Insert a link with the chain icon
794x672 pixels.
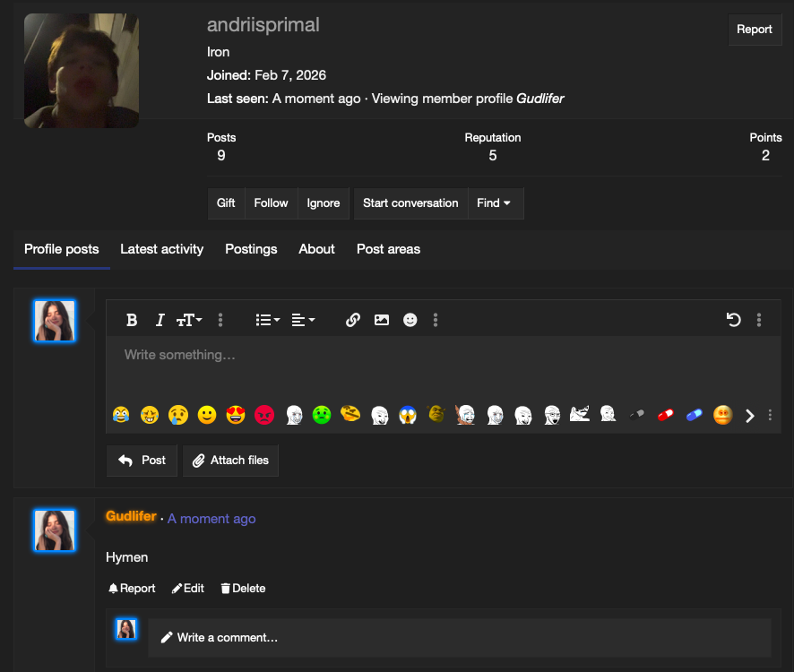coord(353,320)
